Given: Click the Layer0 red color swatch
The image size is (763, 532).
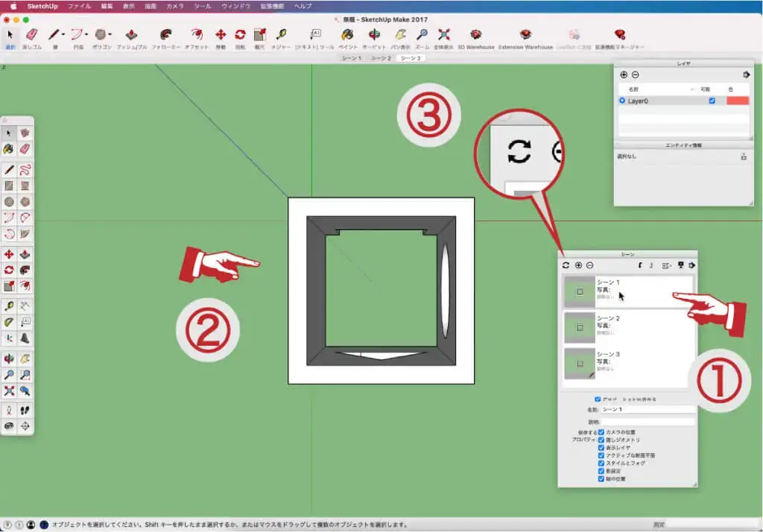Looking at the screenshot, I should (x=737, y=101).
